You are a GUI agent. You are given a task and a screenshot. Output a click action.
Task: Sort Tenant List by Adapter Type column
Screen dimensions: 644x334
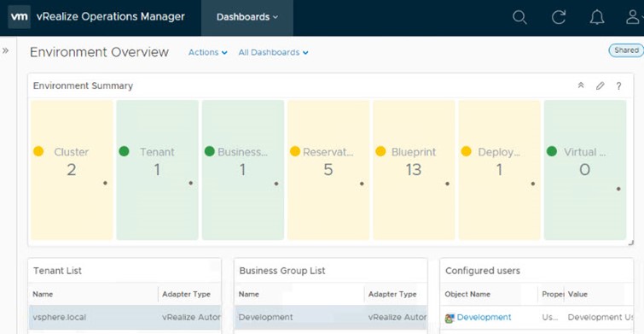186,294
